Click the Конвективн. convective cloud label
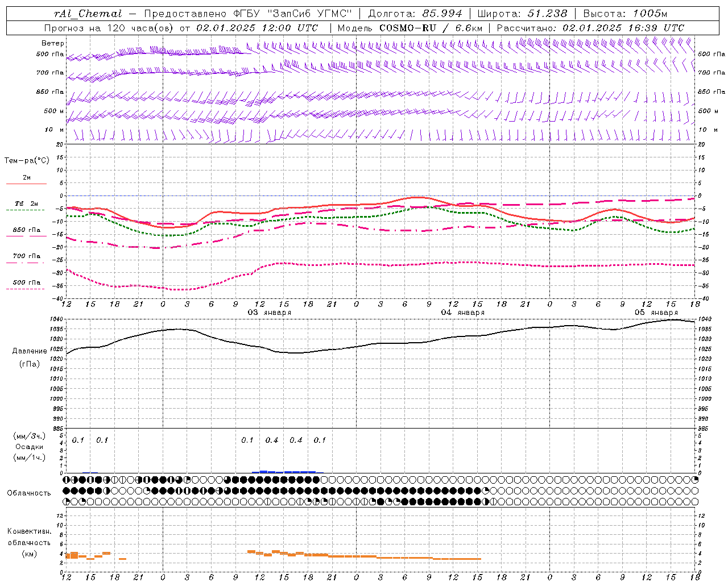Image resolution: width=728 pixels, height=582 pixels. click(x=29, y=531)
